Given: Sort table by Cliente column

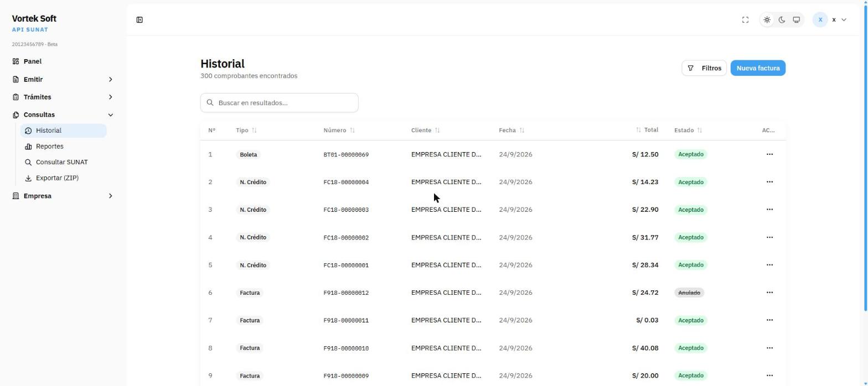Looking at the screenshot, I should coord(425,131).
